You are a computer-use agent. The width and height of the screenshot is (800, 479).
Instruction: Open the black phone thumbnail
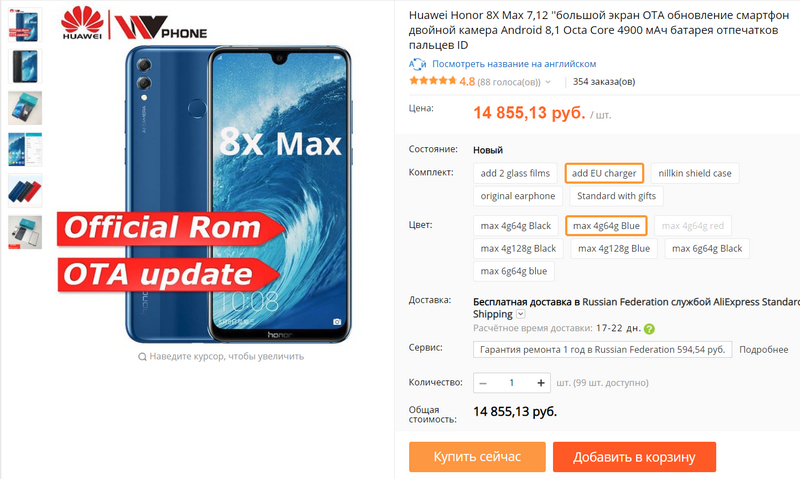[x=24, y=66]
